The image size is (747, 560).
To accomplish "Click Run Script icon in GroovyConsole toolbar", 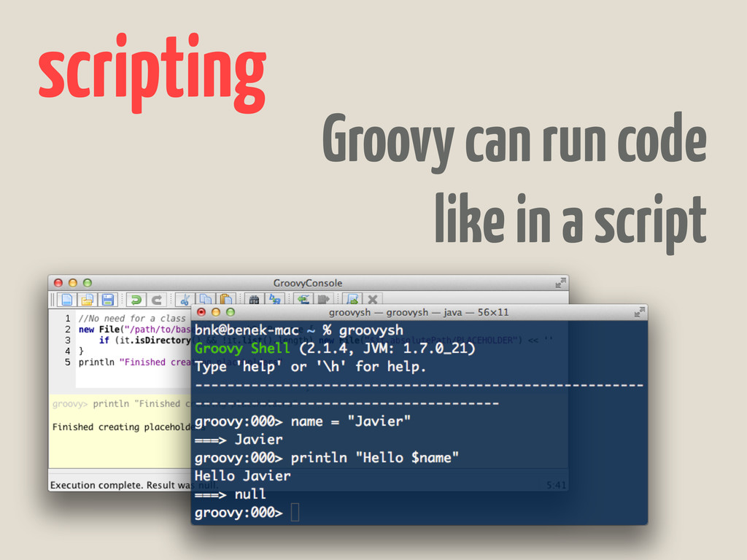I will (352, 299).
